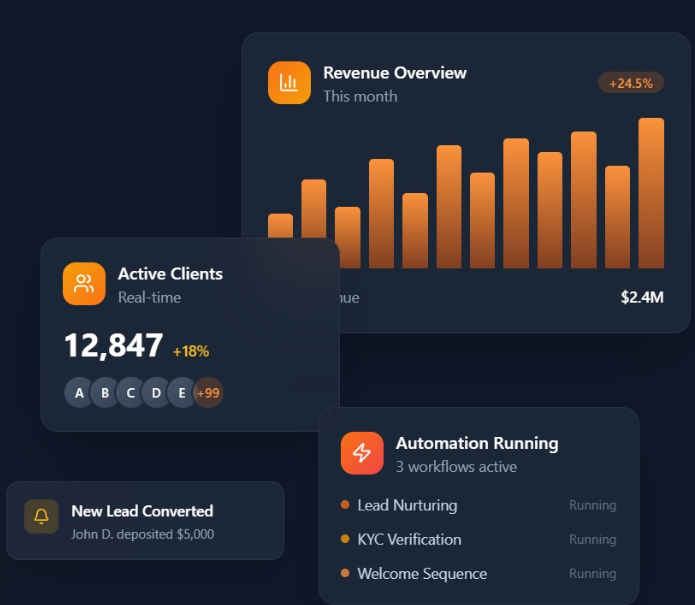
Task: Open the +99 more clients badge
Action: [x=208, y=393]
